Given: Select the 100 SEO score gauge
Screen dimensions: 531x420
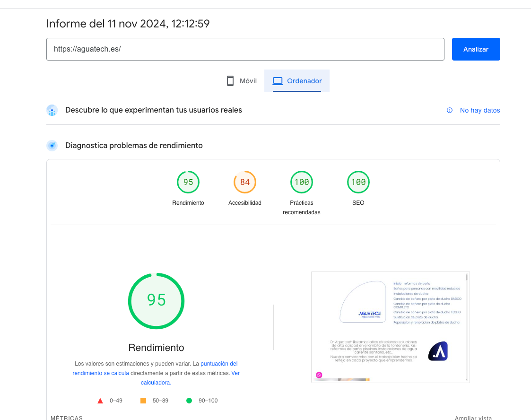Looking at the screenshot, I should 358,182.
